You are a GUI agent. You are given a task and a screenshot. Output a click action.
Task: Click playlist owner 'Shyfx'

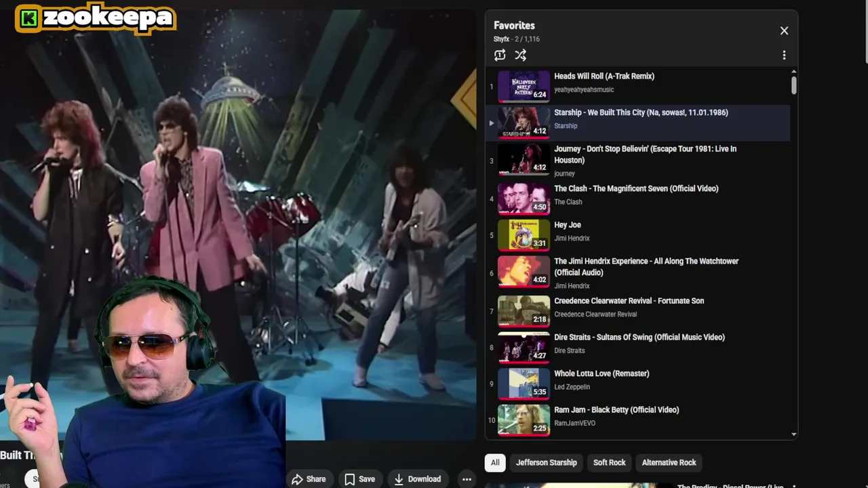point(501,39)
